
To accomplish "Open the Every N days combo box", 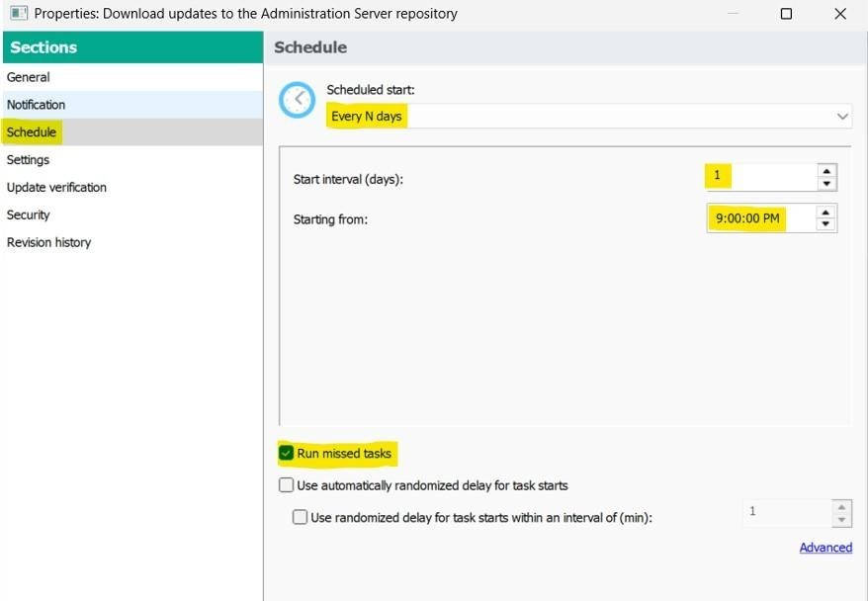I will click(583, 117).
